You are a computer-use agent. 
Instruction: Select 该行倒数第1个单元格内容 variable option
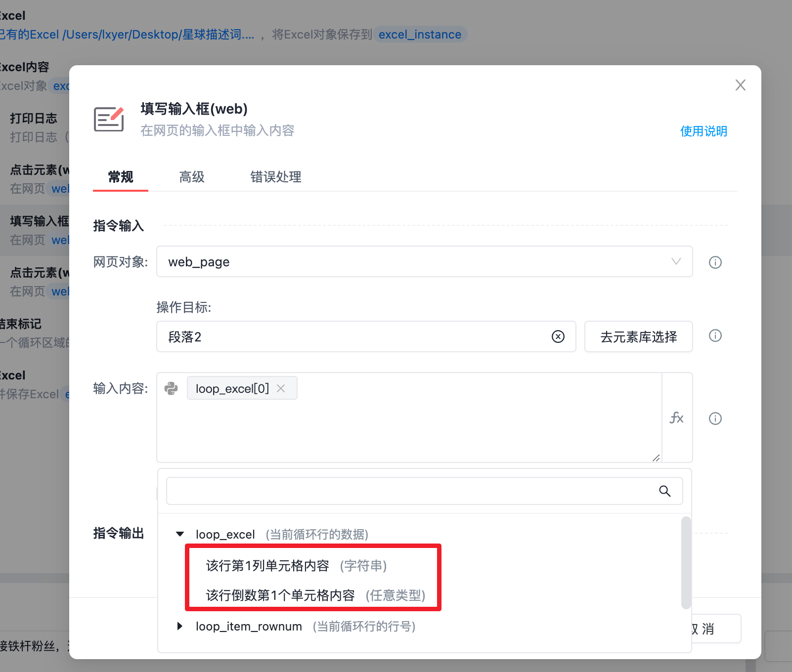(315, 595)
